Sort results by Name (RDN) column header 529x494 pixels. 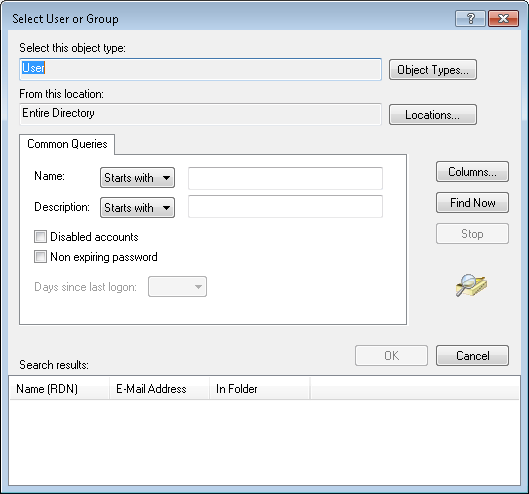pyautogui.click(x=59, y=389)
